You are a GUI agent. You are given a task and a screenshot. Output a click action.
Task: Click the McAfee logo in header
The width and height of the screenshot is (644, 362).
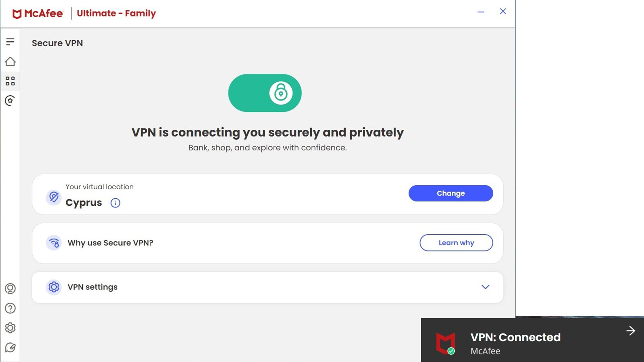click(x=38, y=14)
